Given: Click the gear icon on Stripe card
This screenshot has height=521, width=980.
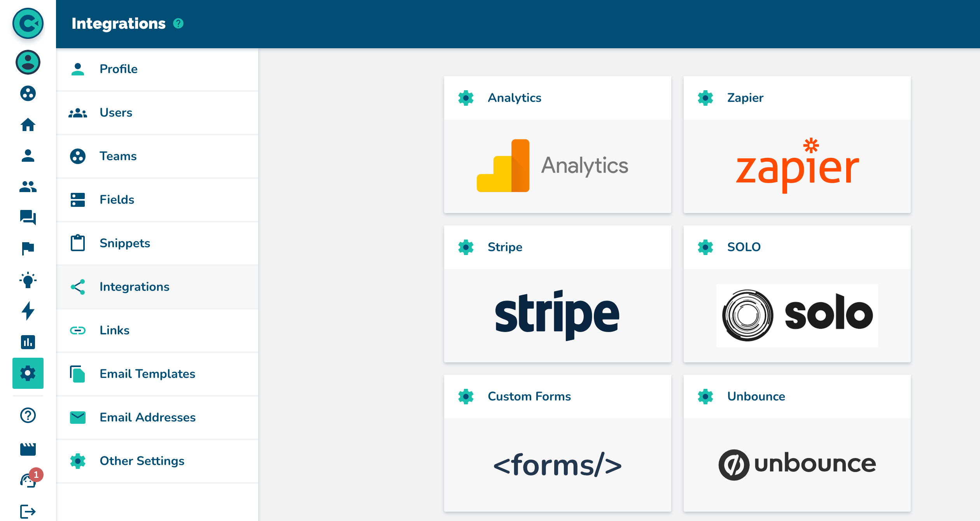Looking at the screenshot, I should tap(466, 247).
